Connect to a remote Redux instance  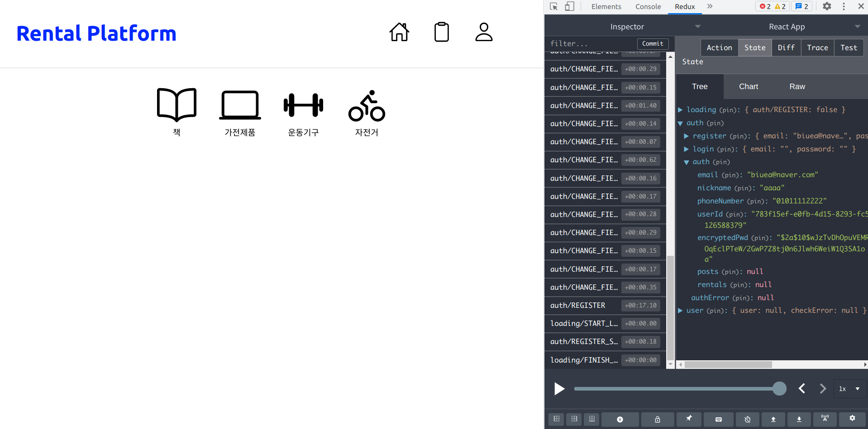coord(825,420)
